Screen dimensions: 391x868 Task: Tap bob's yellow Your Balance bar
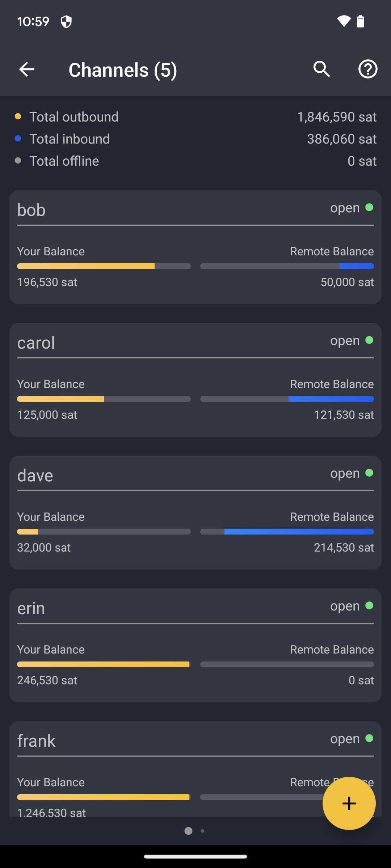[x=86, y=266]
